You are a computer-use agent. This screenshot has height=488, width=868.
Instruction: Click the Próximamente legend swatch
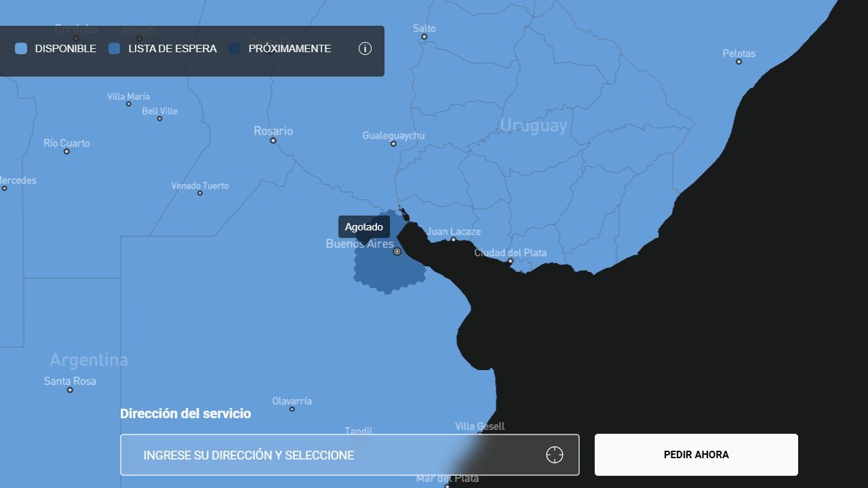pos(235,49)
